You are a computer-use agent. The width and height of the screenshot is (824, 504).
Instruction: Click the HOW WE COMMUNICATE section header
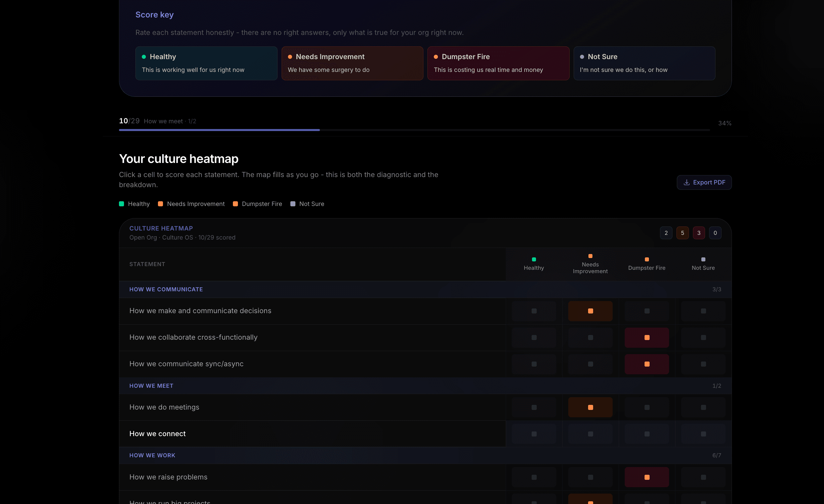point(425,289)
